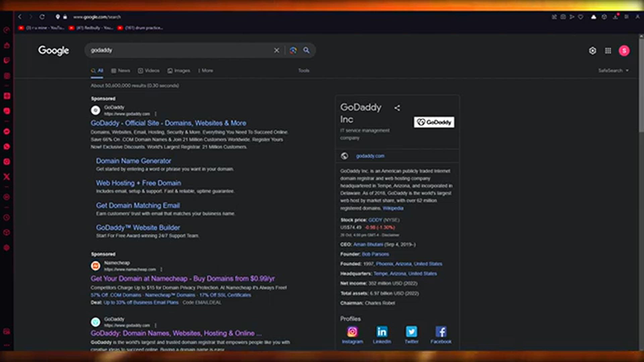This screenshot has width=644, height=362.
Task: Go to Google homepage via logo
Action: tap(54, 51)
